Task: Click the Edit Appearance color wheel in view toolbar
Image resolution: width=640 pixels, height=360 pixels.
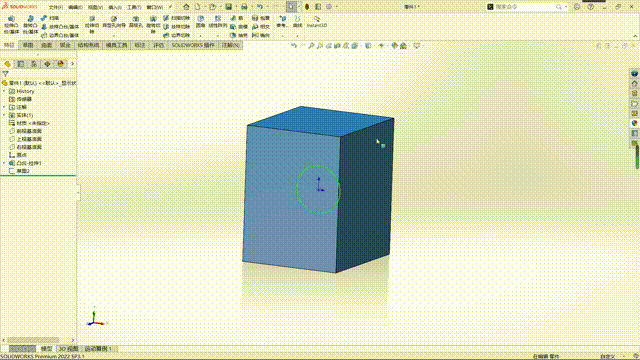Action: pos(395,46)
